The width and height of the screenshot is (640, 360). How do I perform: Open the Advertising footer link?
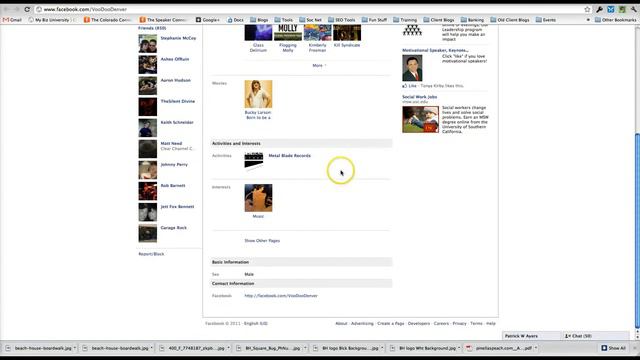tap(362, 323)
